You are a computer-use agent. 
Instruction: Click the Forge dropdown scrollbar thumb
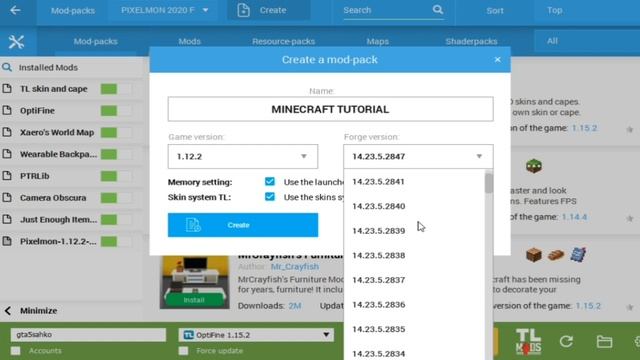point(489,182)
